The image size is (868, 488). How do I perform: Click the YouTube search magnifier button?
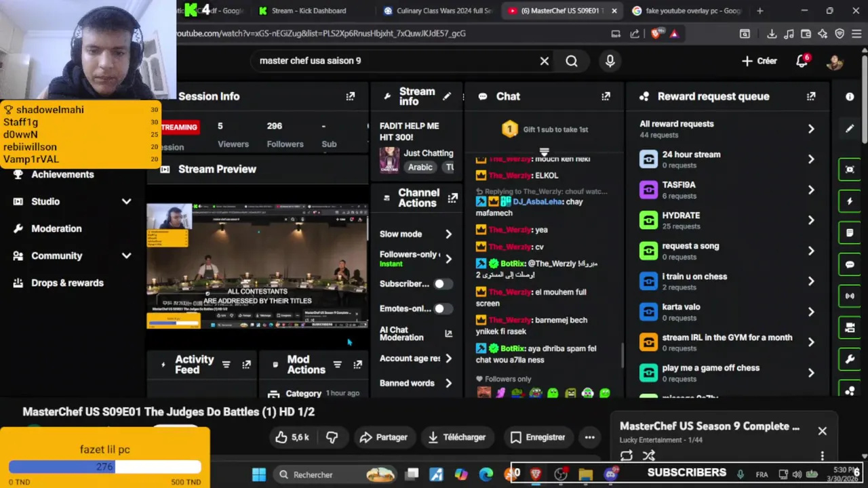572,61
